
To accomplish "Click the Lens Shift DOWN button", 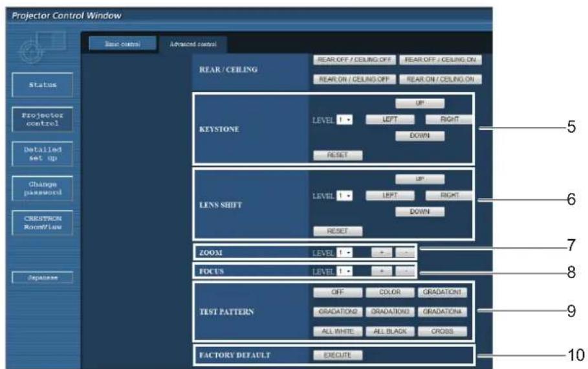I will [x=420, y=212].
